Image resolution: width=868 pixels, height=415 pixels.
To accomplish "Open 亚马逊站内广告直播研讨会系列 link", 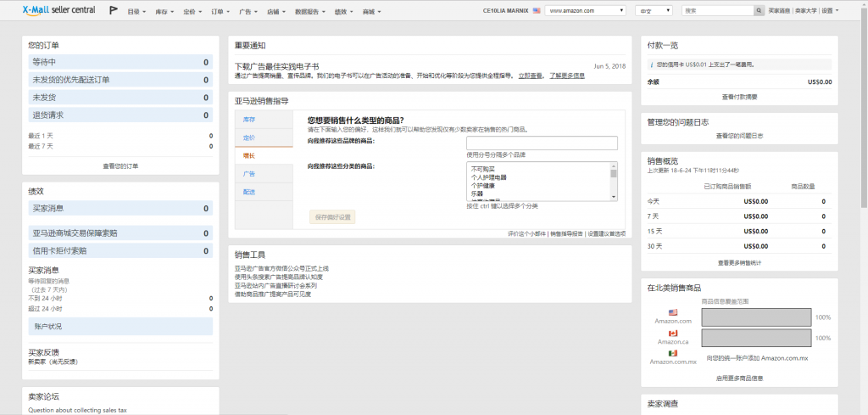I will coord(275,286).
